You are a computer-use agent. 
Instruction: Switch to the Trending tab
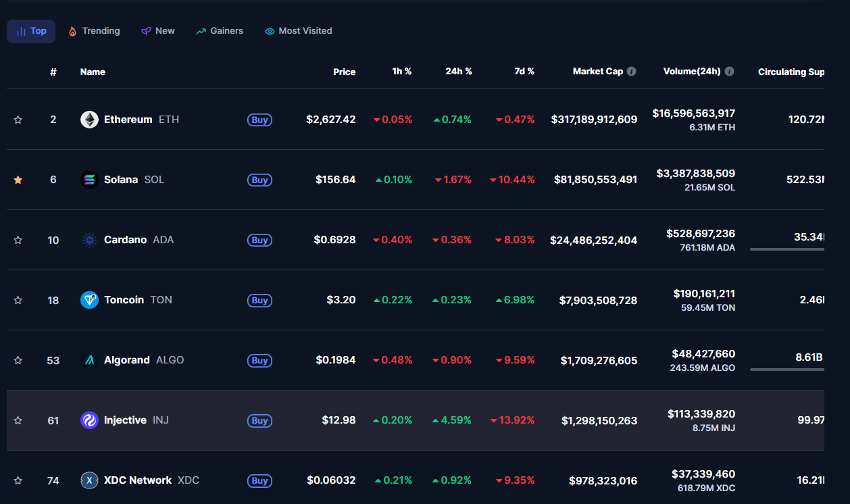point(94,31)
